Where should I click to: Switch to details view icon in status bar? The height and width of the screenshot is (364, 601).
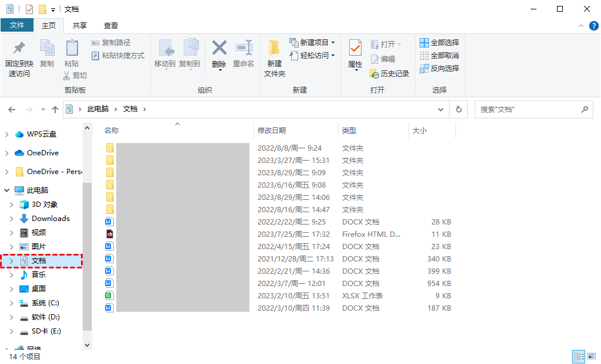(579, 356)
